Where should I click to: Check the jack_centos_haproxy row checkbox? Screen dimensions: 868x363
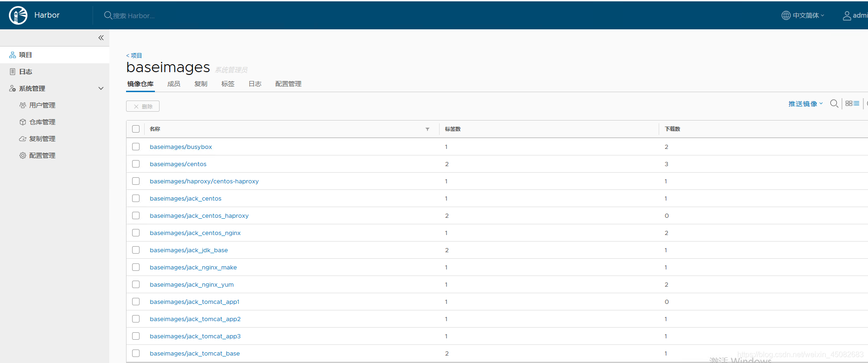pos(136,215)
